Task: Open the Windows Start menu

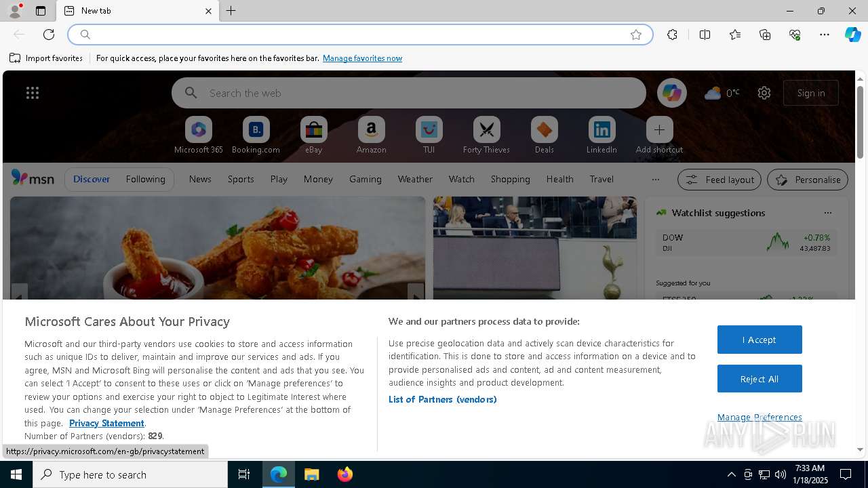Action: [16, 474]
